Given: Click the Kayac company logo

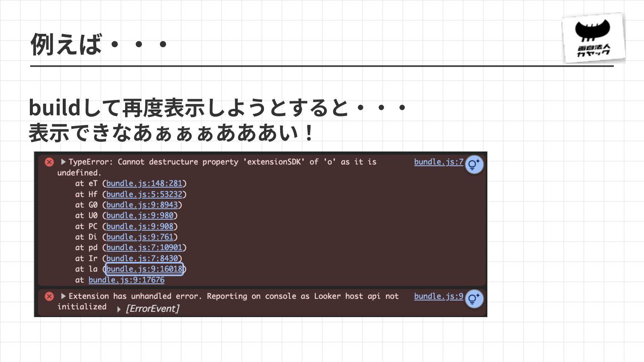Looking at the screenshot, I should 593,38.
